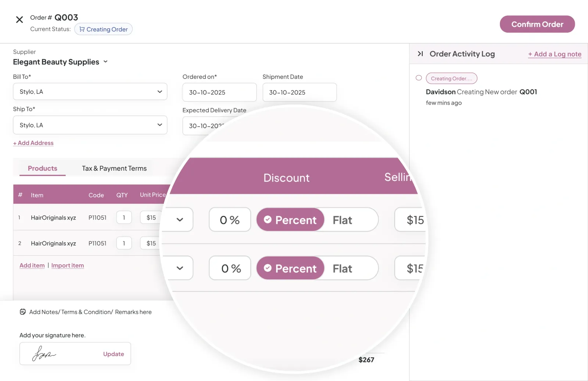Click the second row 0 % discount field
588x381 pixels.
click(230, 268)
